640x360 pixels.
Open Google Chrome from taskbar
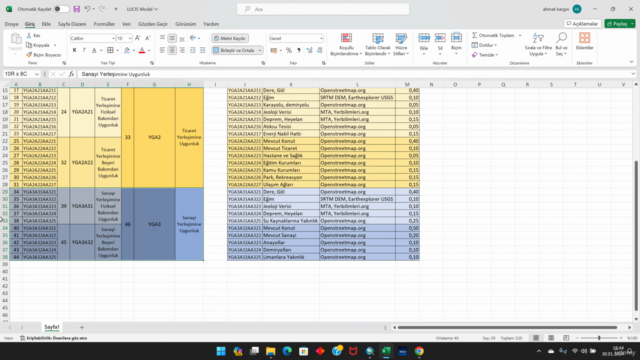(419, 351)
